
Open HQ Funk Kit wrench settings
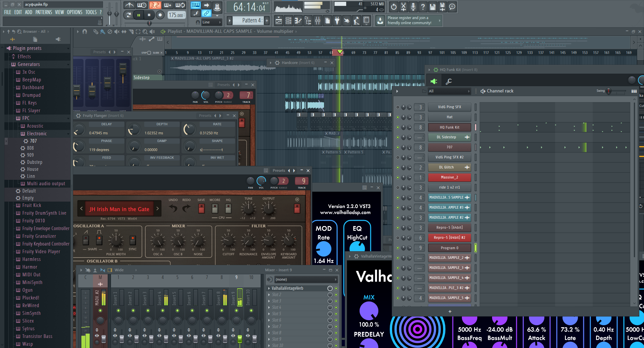point(448,81)
